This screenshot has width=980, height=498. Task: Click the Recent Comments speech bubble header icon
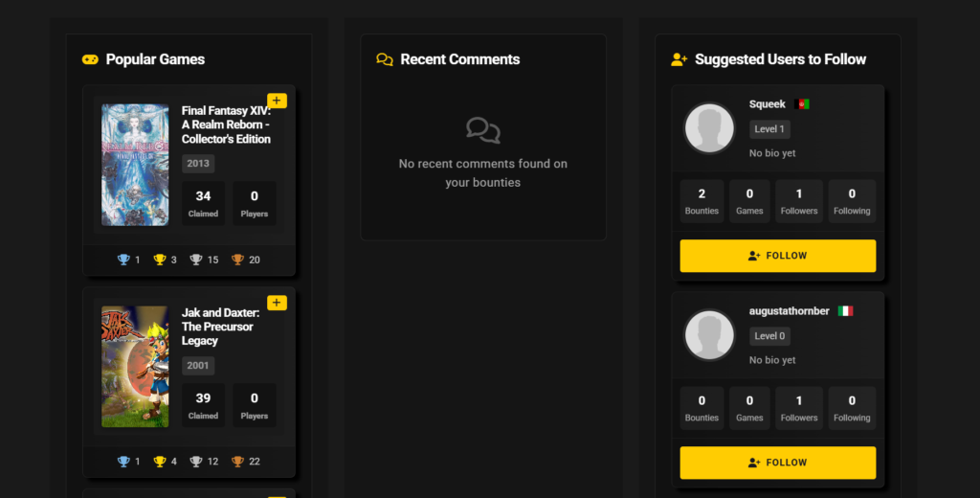click(x=385, y=59)
